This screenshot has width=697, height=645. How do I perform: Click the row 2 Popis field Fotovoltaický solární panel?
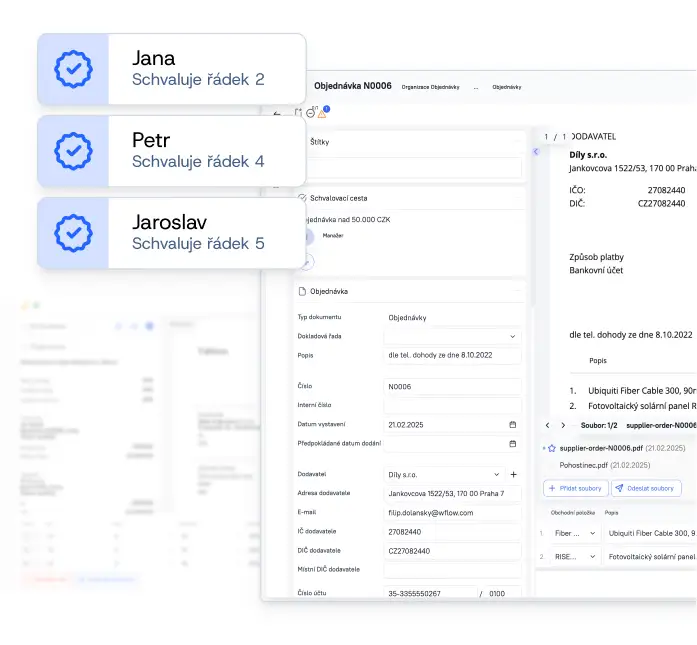click(x=651, y=557)
